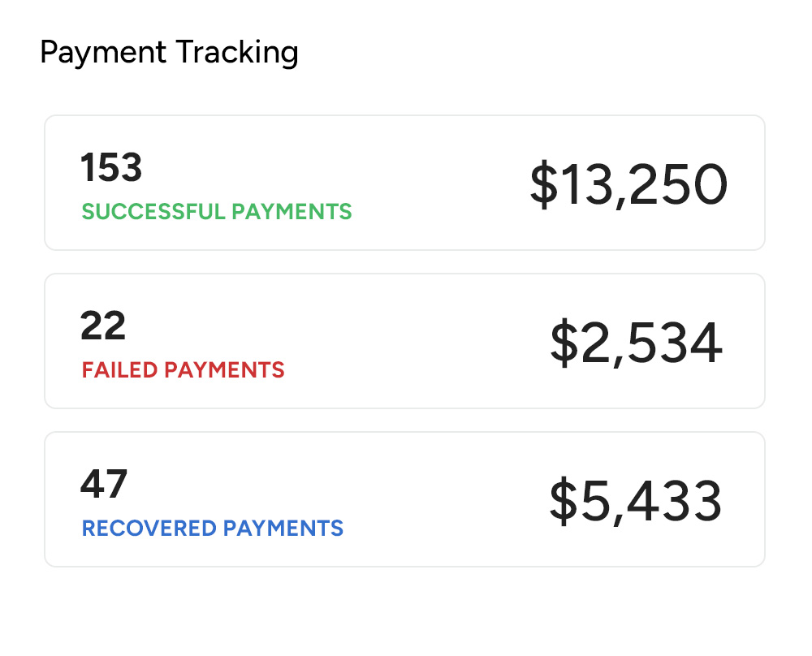This screenshot has width=812, height=656.
Task: Click the dollar sign before 5,433
Action: pos(563,501)
